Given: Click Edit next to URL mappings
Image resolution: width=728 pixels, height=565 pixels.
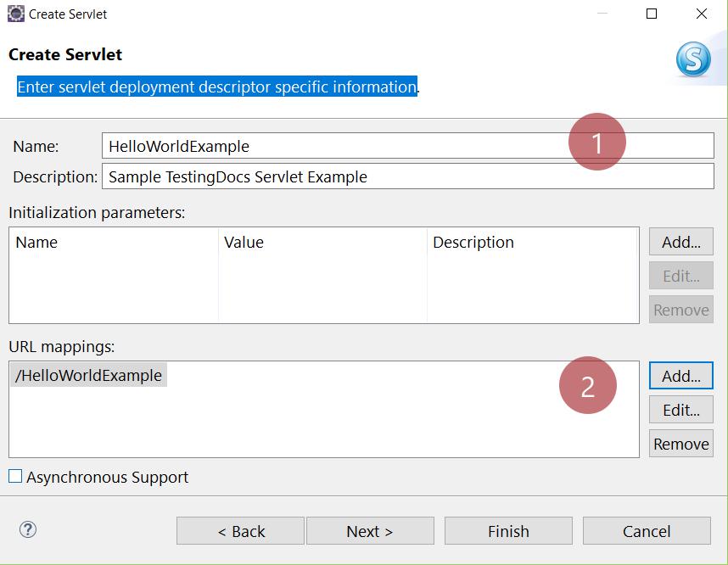Looking at the screenshot, I should tap(680, 409).
